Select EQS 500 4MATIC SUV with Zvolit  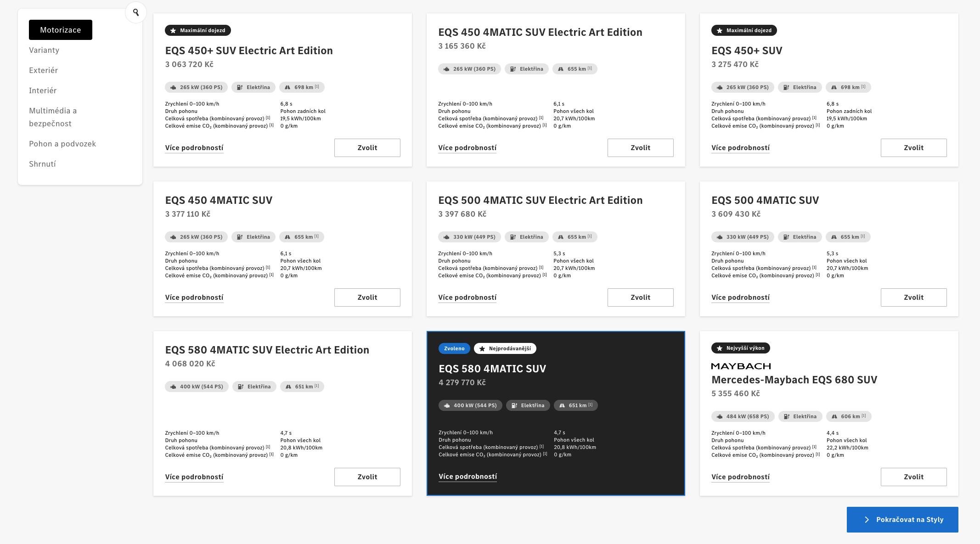[x=913, y=297]
